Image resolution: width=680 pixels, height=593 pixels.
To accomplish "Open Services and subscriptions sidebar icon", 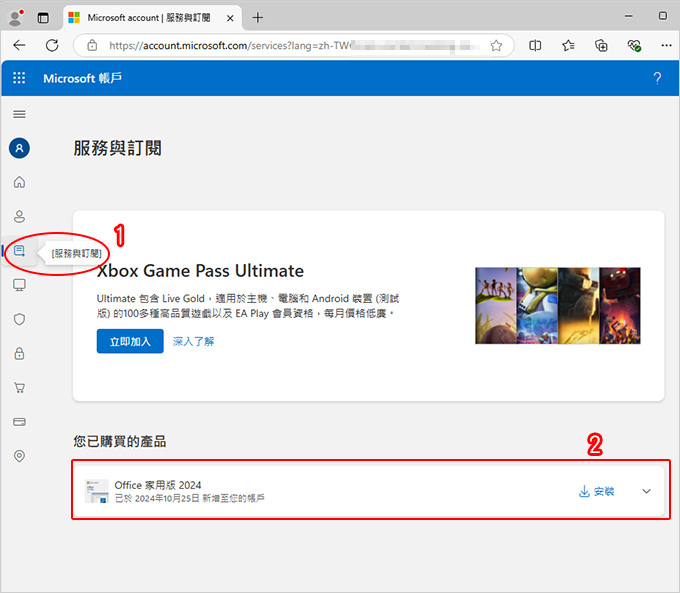I will point(19,251).
